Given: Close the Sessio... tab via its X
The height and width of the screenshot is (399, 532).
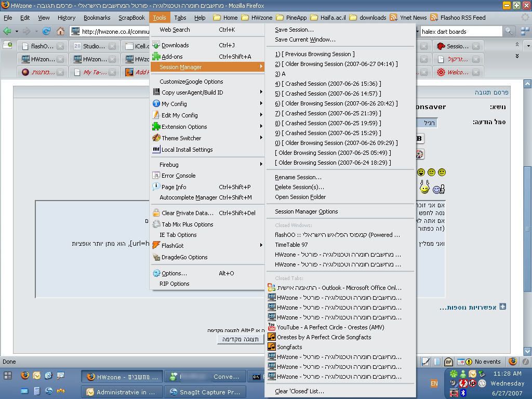Looking at the screenshot, I should pyautogui.click(x=476, y=46).
